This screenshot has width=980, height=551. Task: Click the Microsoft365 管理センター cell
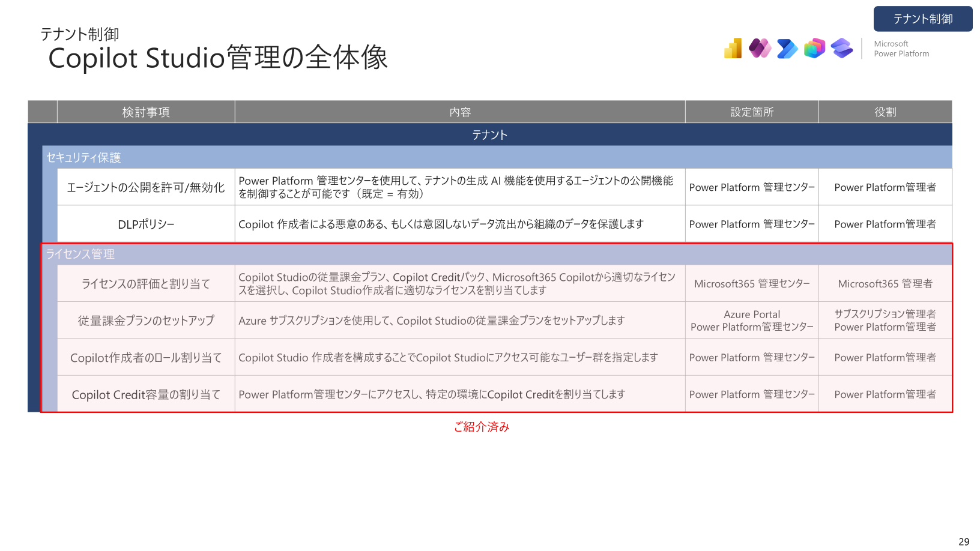pos(752,283)
